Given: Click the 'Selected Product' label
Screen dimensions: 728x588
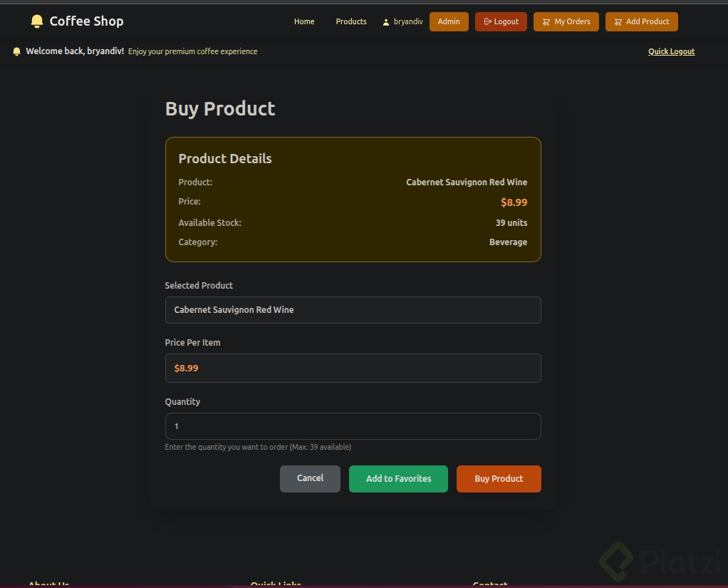Looking at the screenshot, I should coord(199,285).
